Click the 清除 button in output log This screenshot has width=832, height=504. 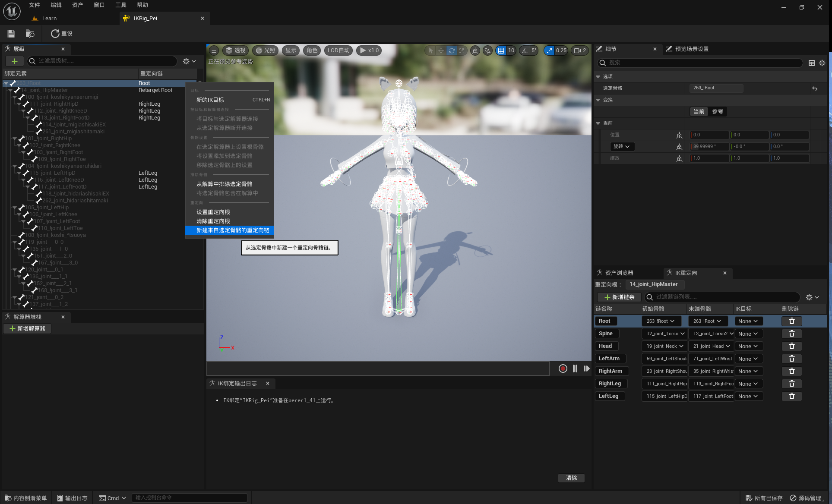[571, 478]
